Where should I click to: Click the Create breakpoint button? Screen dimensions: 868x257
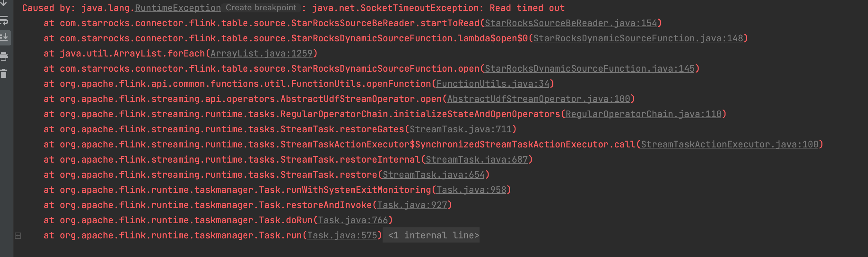[261, 8]
